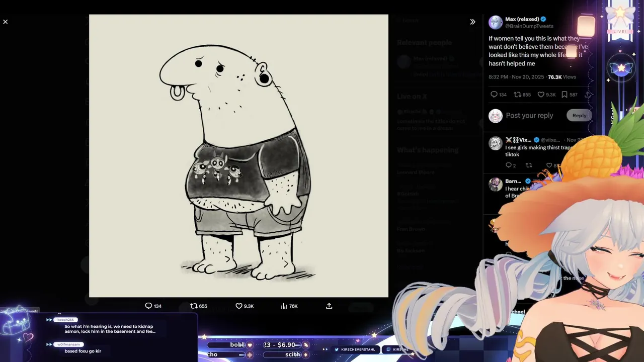Open view analytics 76K below the image
The height and width of the screenshot is (362, 644).
tap(289, 306)
